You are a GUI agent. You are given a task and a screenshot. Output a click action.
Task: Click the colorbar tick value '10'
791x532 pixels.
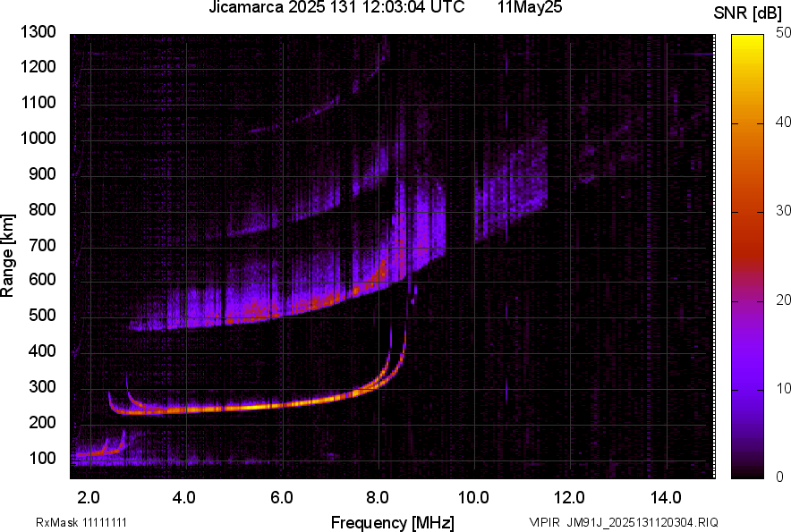coord(783,388)
